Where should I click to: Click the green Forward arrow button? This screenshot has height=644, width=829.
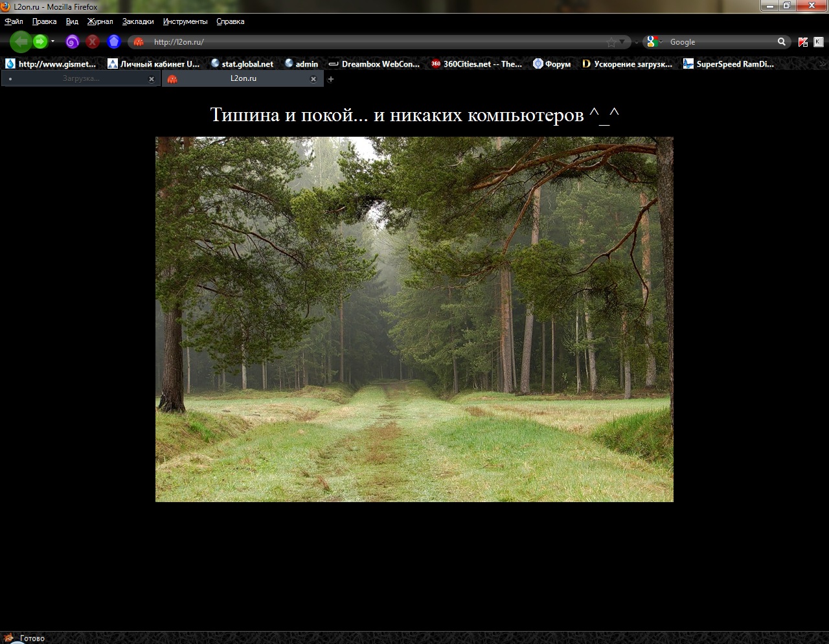pyautogui.click(x=40, y=42)
